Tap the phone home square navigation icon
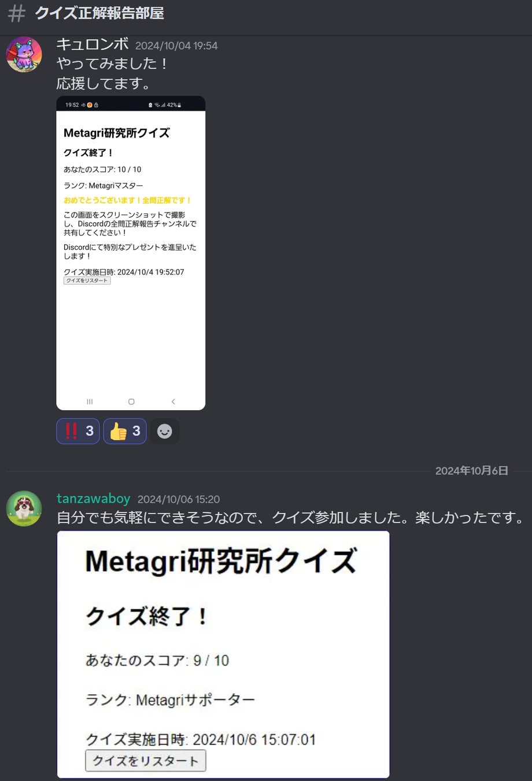Viewport: 532px width, 781px height. click(x=131, y=401)
